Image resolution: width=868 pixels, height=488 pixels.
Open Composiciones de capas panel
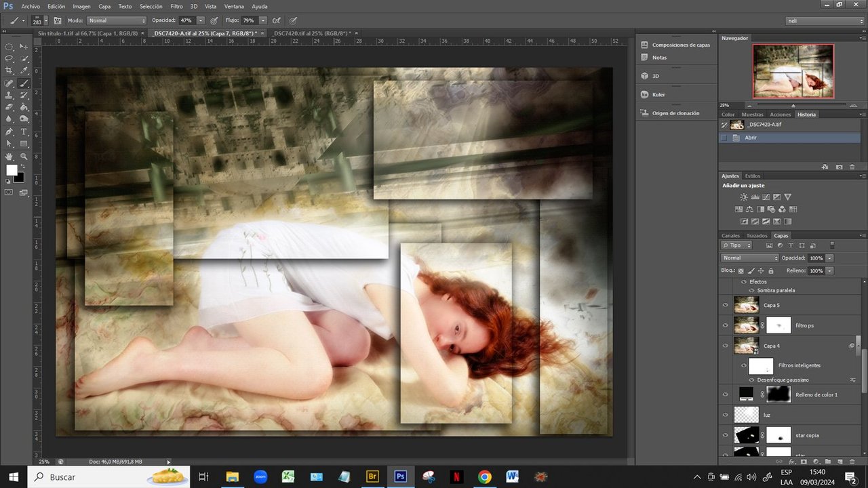coord(675,45)
